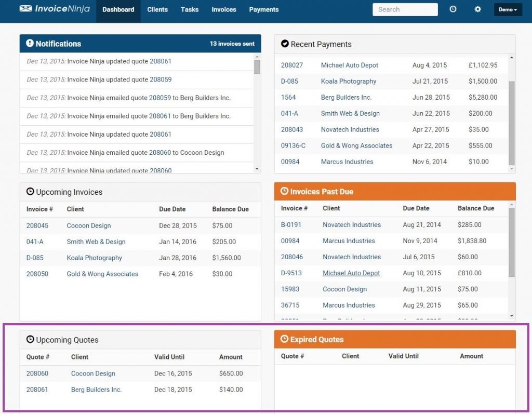Open the Clients menu
This screenshot has height=414, width=532.
tap(157, 9)
